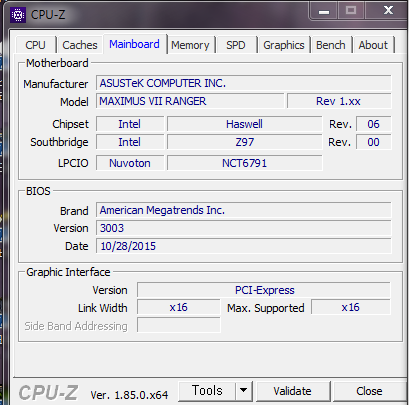Select the Mainboard tab

point(134,44)
